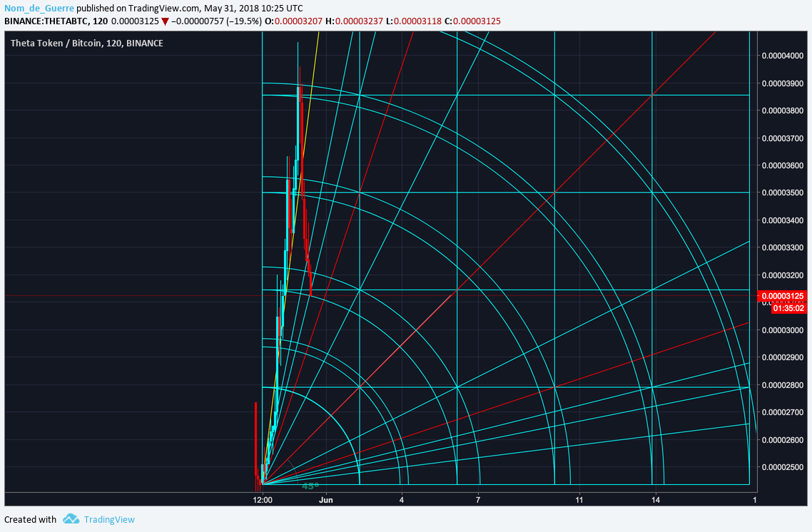Open the TradingView link in the footer

coord(109,520)
